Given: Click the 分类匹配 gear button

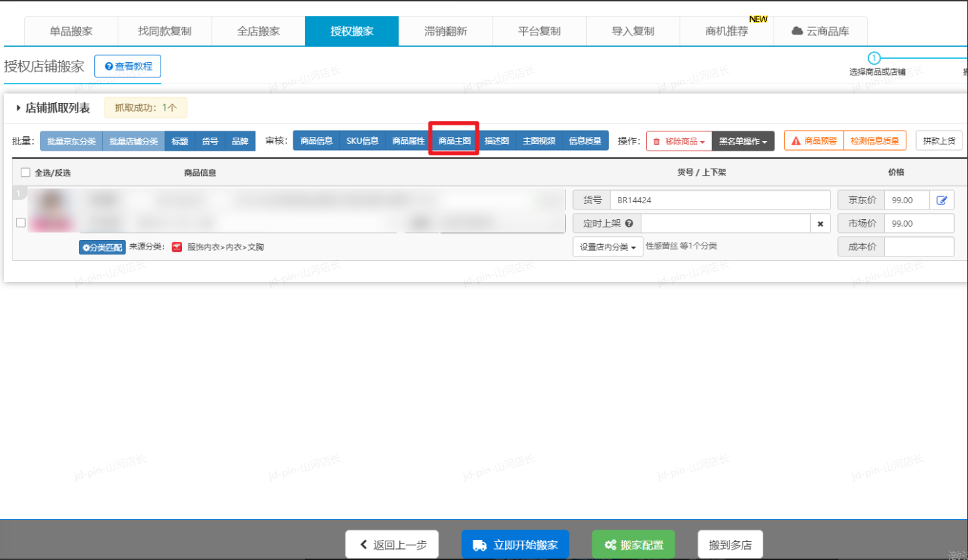Looking at the screenshot, I should point(102,247).
